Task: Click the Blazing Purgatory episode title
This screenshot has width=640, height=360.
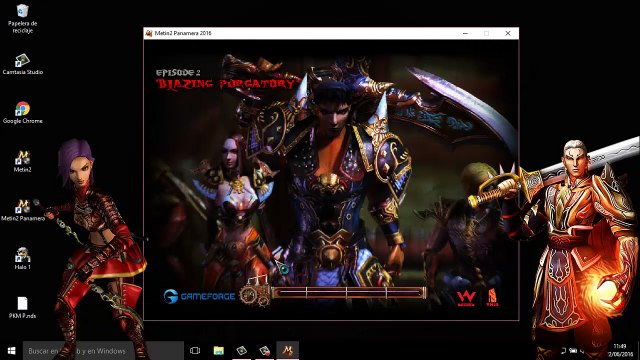Action: [225, 84]
